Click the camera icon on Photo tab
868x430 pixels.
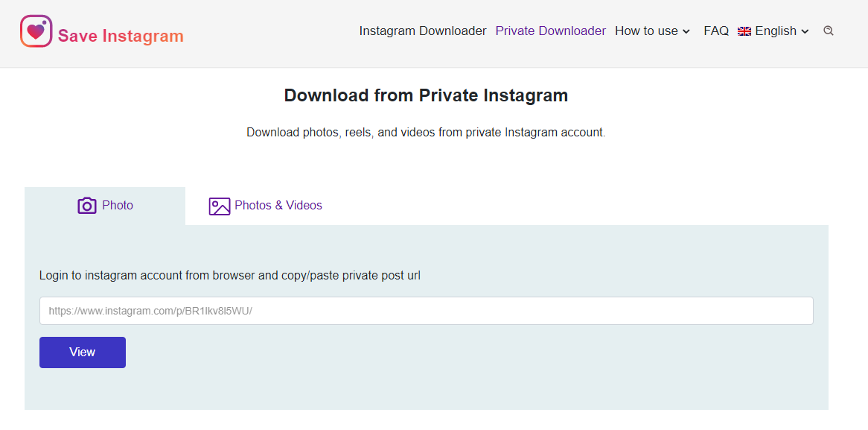coord(87,206)
